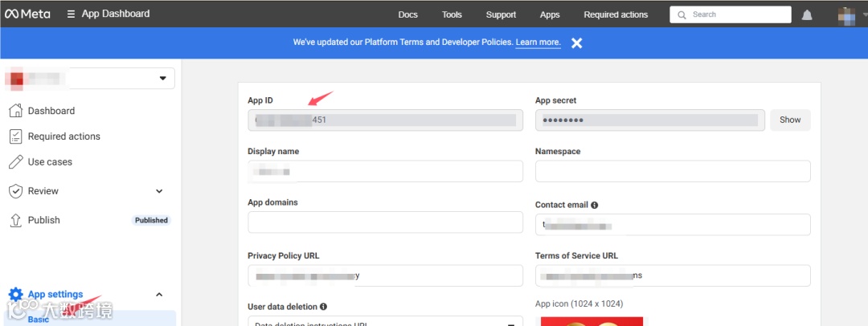
Task: Open the App Dashboard hamburger menu
Action: (71, 14)
